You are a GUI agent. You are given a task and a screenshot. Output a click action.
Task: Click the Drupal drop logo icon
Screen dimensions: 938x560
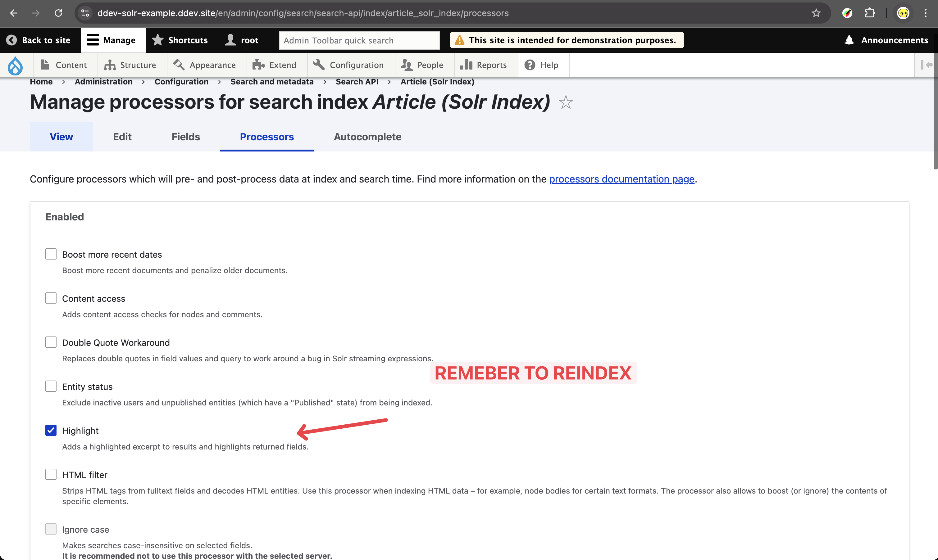pyautogui.click(x=15, y=65)
